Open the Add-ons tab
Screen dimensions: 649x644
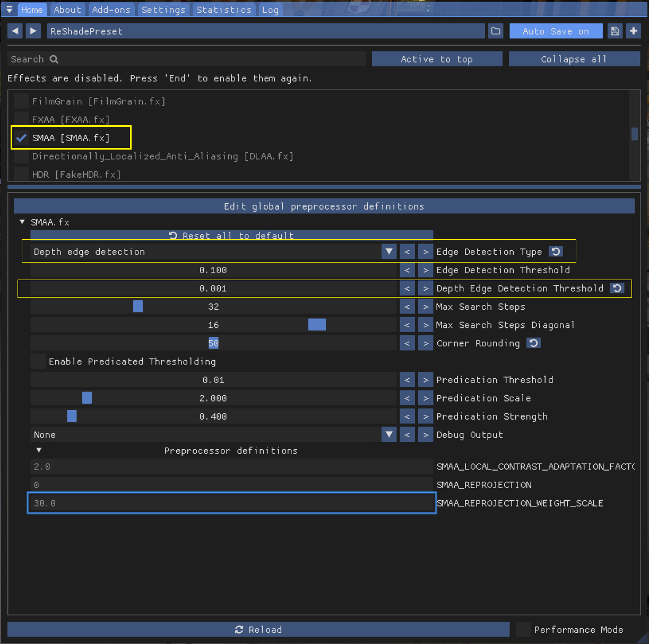click(111, 10)
